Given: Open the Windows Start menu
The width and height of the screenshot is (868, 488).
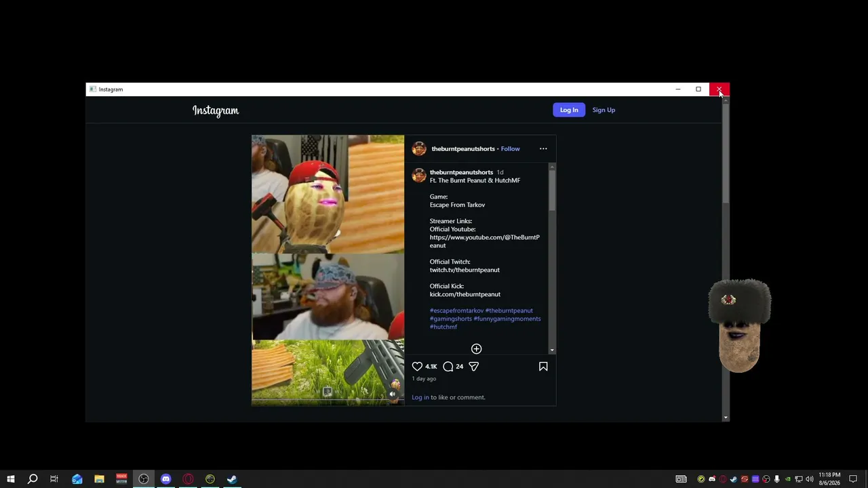Looking at the screenshot, I should tap(10, 479).
